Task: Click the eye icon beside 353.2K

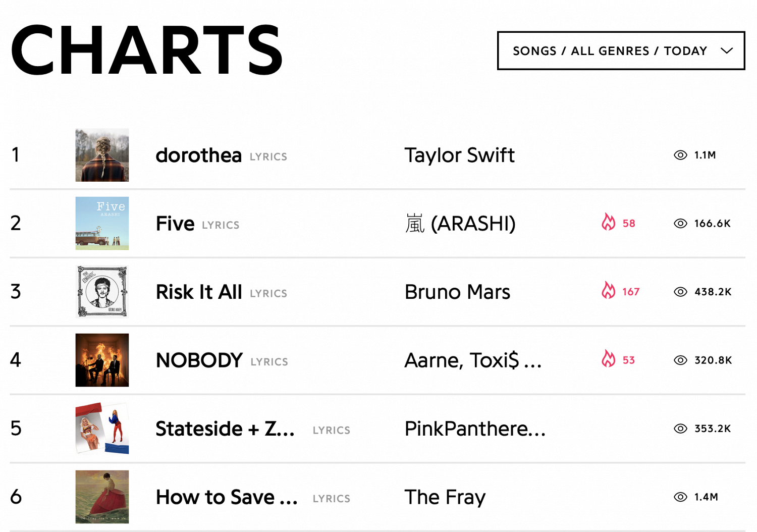Action: point(680,429)
